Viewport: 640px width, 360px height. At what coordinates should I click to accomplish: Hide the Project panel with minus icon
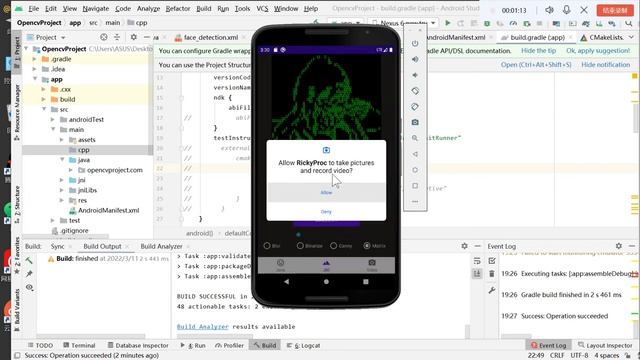pyautogui.click(x=147, y=37)
